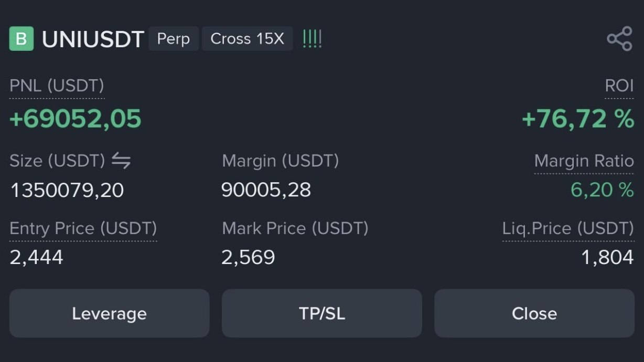Tap the share icon for this position
The width and height of the screenshot is (644, 362).
(x=619, y=39)
